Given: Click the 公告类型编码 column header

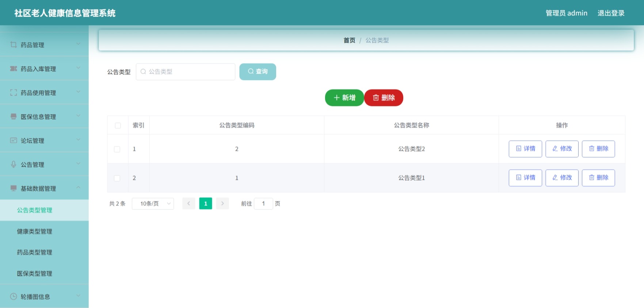Looking at the screenshot, I should coord(237,125).
